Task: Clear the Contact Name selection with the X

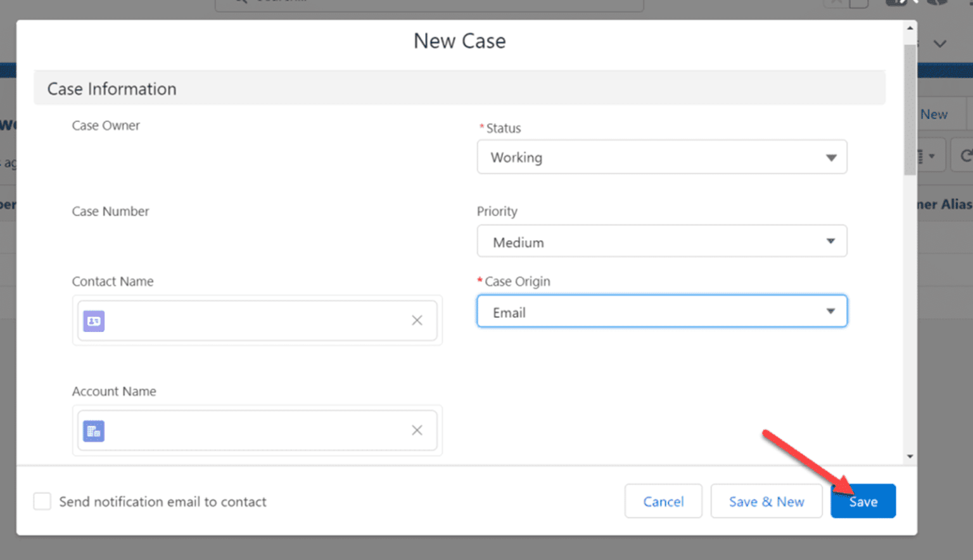Action: tap(417, 321)
